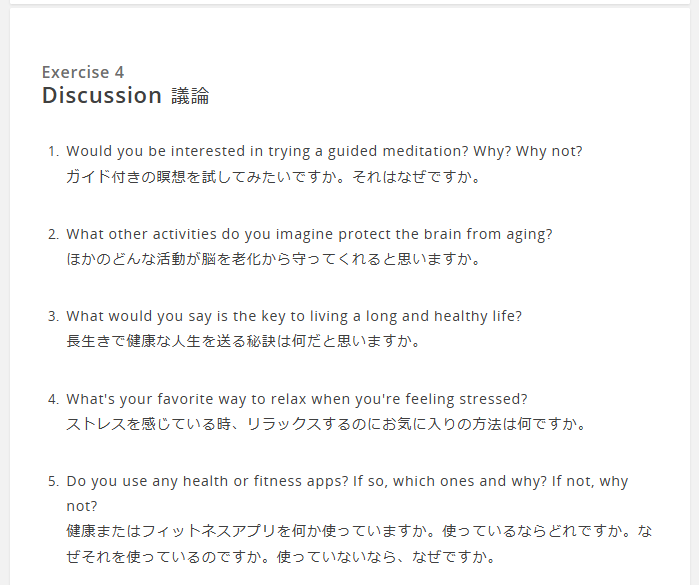Image resolution: width=699 pixels, height=585 pixels.
Task: Click question 2 about protecting the brain
Action: 309,234
